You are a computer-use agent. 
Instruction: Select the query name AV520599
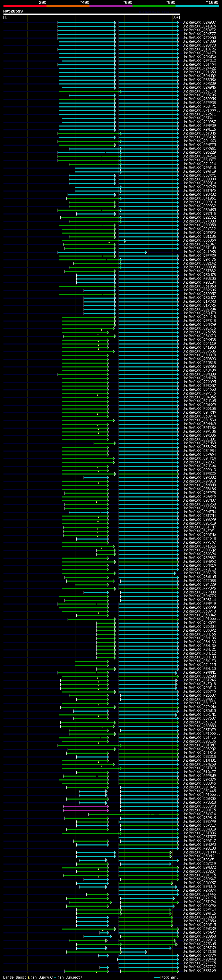(x=13, y=11)
